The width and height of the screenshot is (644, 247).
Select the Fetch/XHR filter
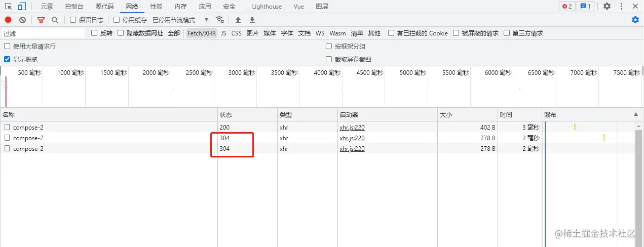202,33
